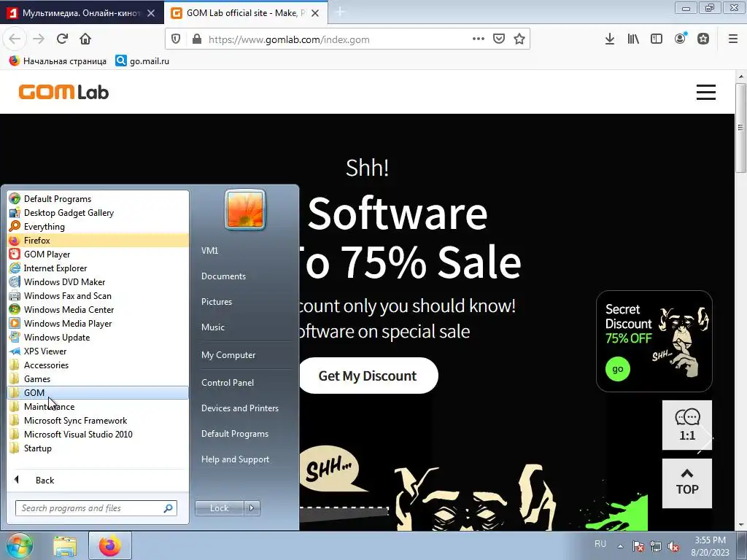Open Action Center flag icon

[x=638, y=546]
